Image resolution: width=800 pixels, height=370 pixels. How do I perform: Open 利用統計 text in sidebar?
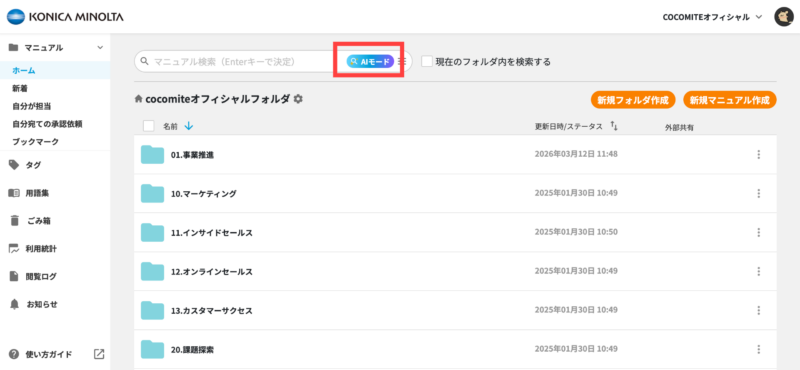[41, 249]
